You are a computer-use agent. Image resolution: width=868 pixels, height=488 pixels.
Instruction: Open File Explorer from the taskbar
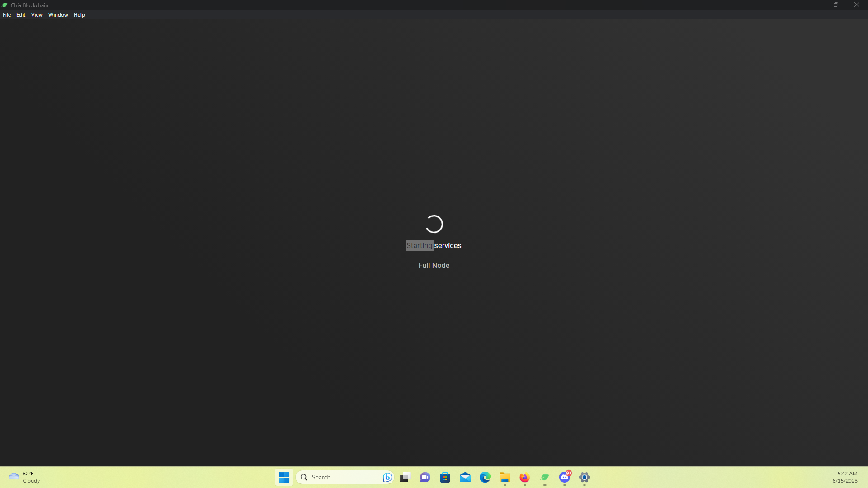505,477
